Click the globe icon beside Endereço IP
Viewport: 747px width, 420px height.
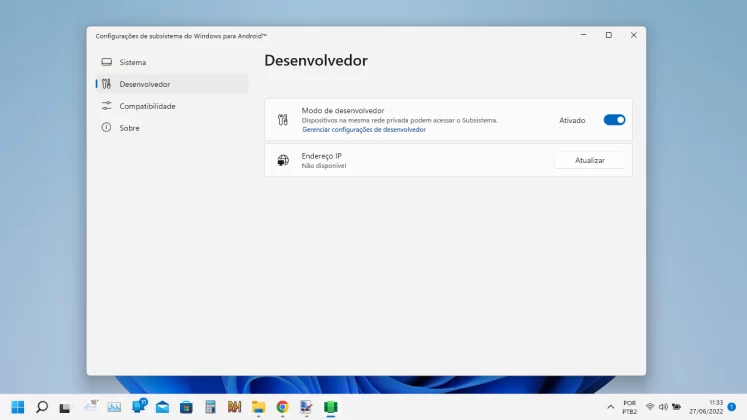(x=283, y=160)
